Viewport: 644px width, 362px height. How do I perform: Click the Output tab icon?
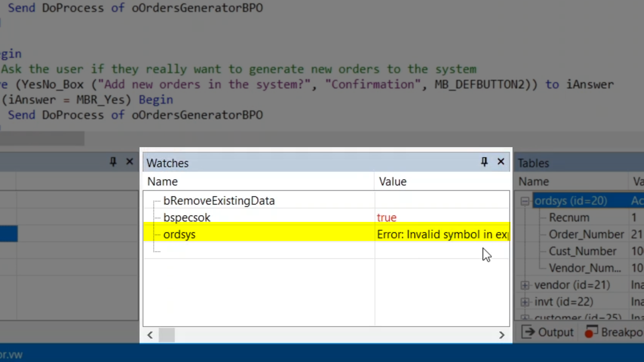529,332
